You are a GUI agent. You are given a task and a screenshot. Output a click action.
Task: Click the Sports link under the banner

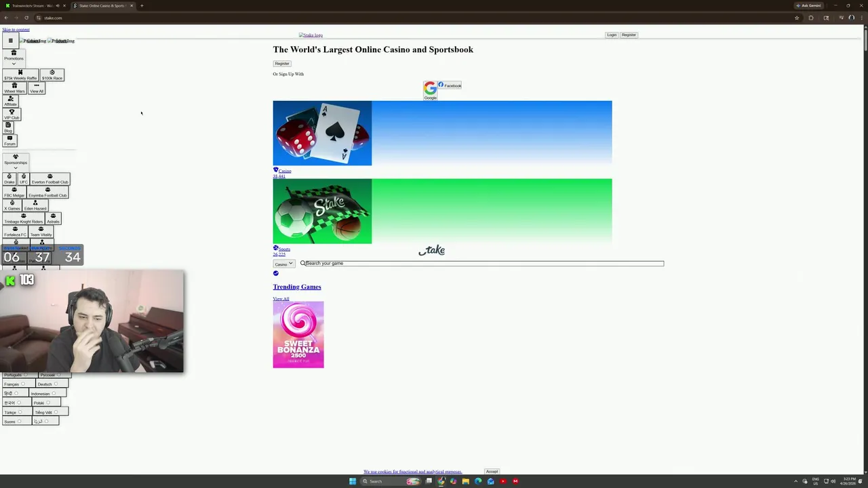[284, 249]
